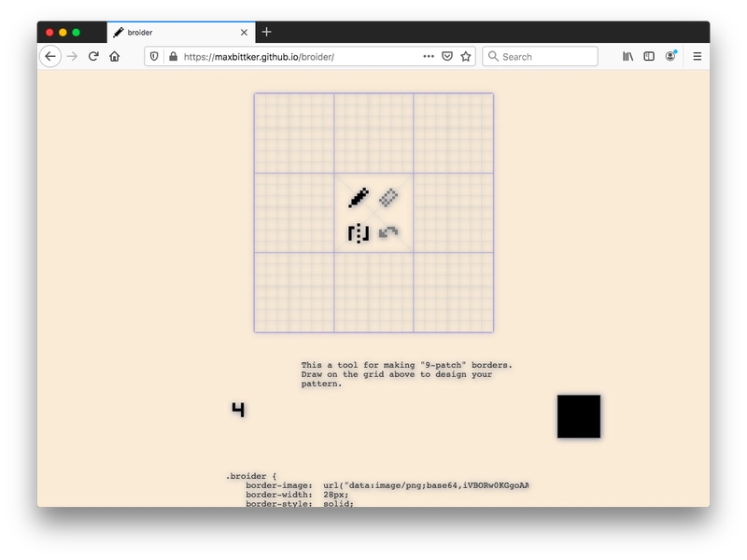Switch to the broider tab
Screen dimensions: 747x560
click(181, 33)
